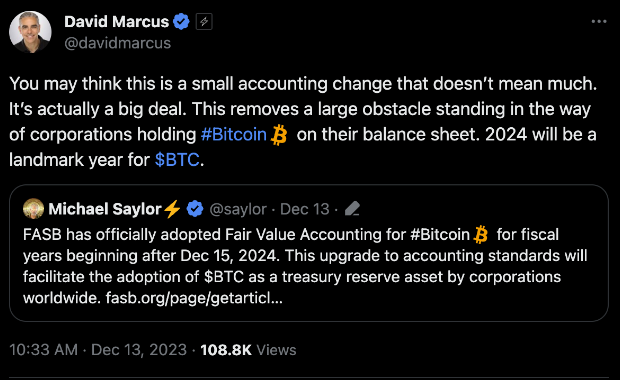Viewport: 620px width, 380px height.
Task: Click the Michael Saylor name in quote
Action: 105,209
